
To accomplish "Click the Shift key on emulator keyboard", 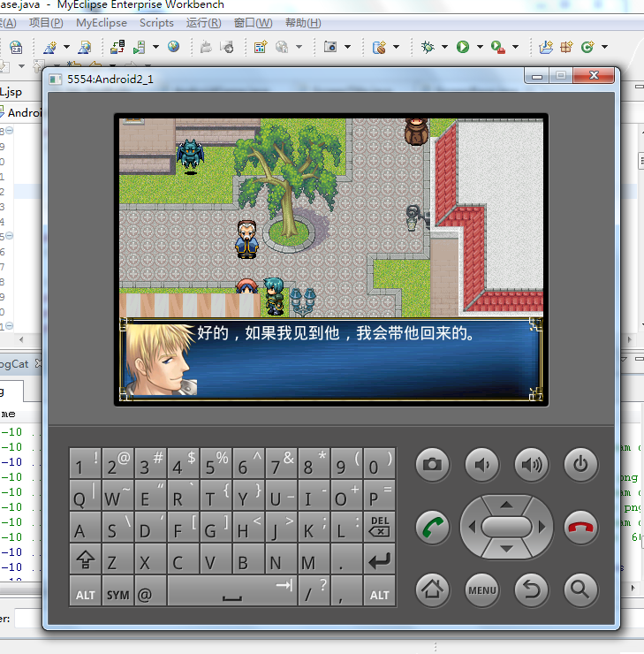I will (85, 559).
